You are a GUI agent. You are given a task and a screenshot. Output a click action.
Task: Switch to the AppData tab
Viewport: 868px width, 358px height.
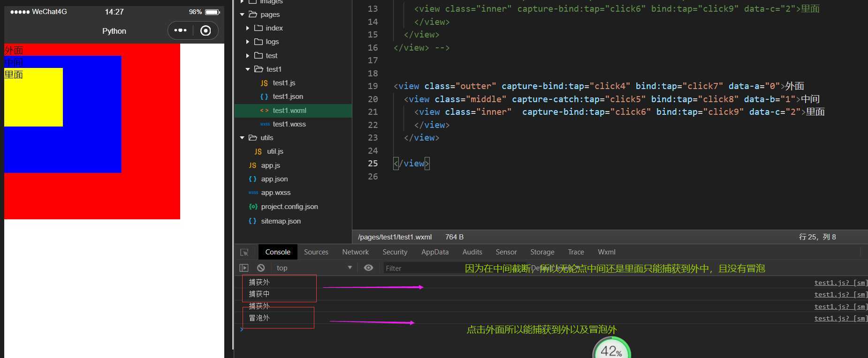(x=435, y=252)
